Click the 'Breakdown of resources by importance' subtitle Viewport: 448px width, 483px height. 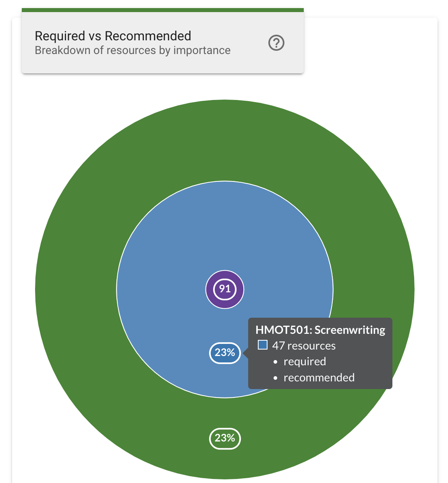click(x=133, y=50)
